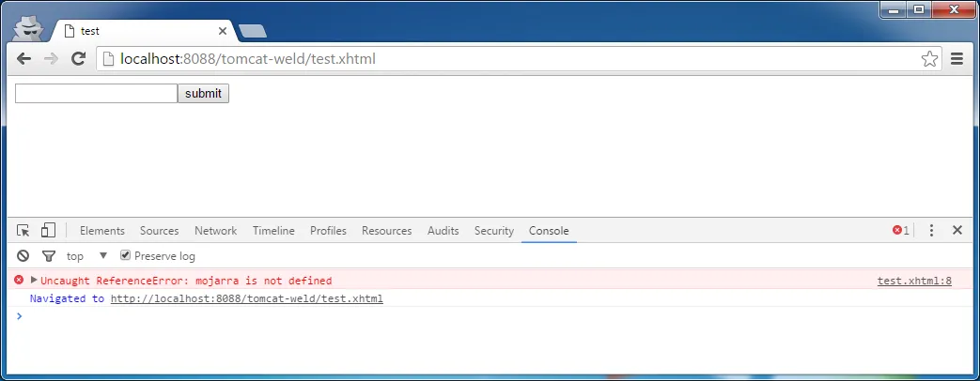This screenshot has width=980, height=381.
Task: Switch to the Network tab
Action: pyautogui.click(x=215, y=231)
